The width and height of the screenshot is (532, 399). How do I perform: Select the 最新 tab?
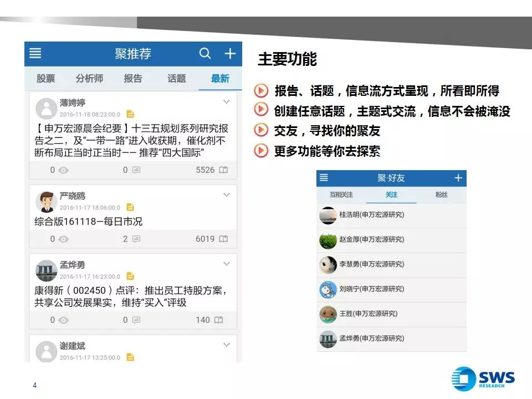point(220,78)
